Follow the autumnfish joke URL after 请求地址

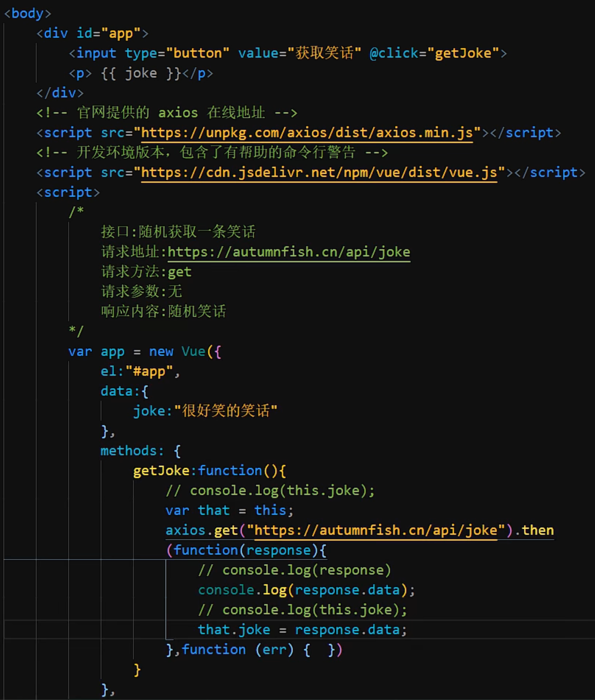(289, 252)
